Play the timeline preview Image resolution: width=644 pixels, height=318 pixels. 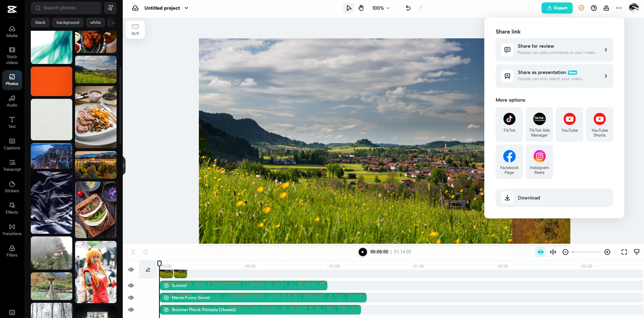(362, 252)
